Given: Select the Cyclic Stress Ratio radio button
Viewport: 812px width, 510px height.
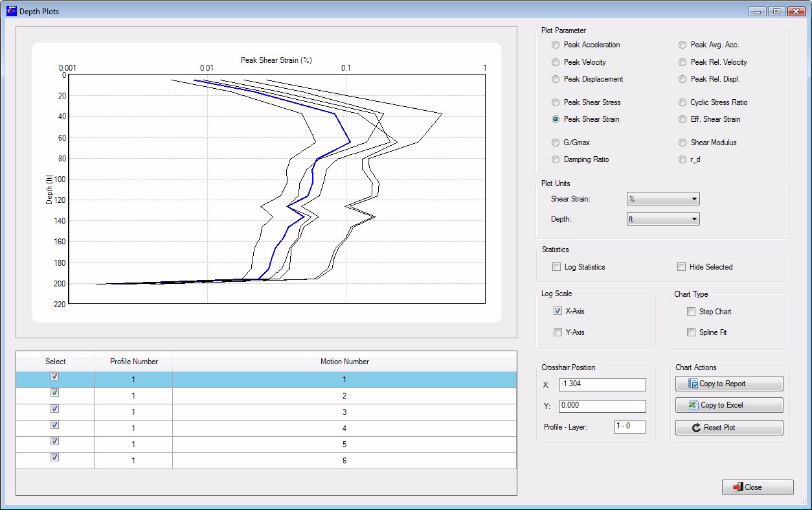Looking at the screenshot, I should click(682, 102).
